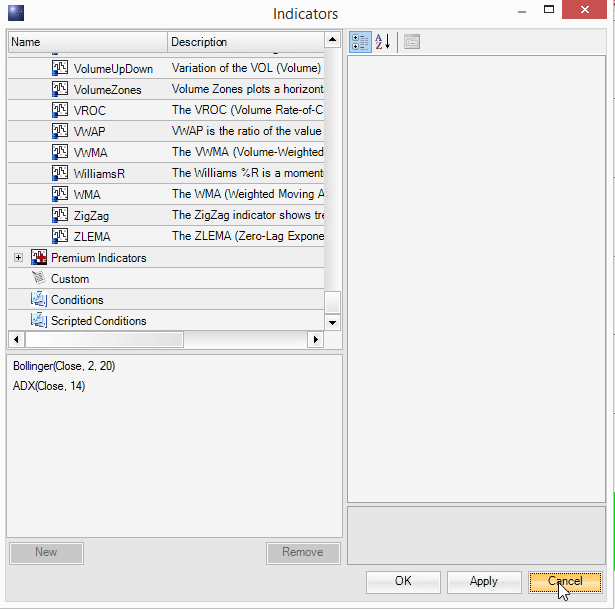Select the Conditions category row
The image size is (615, 609).
pos(166,300)
